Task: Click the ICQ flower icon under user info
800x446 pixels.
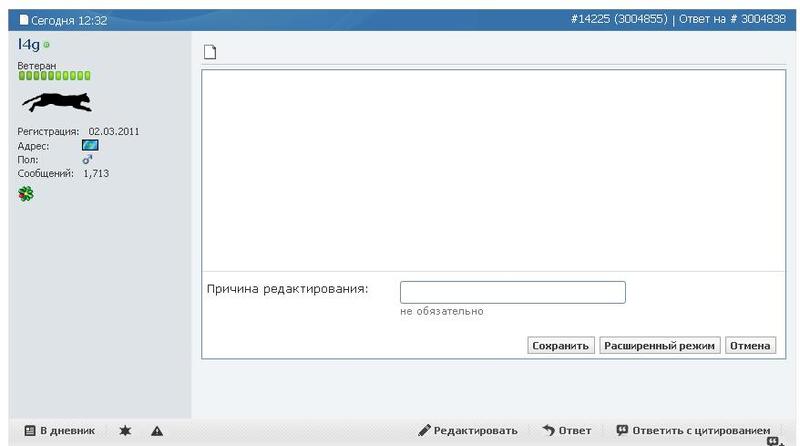Action: coord(26,194)
